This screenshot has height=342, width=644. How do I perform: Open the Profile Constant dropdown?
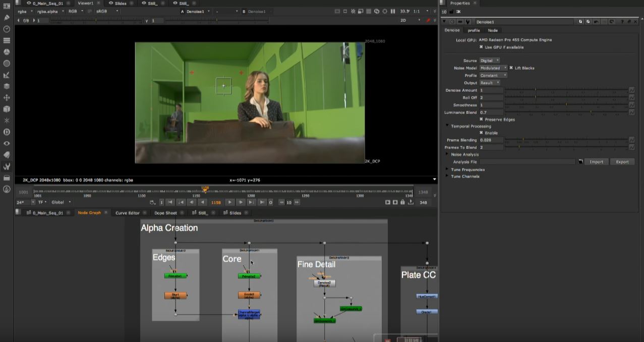pos(493,75)
